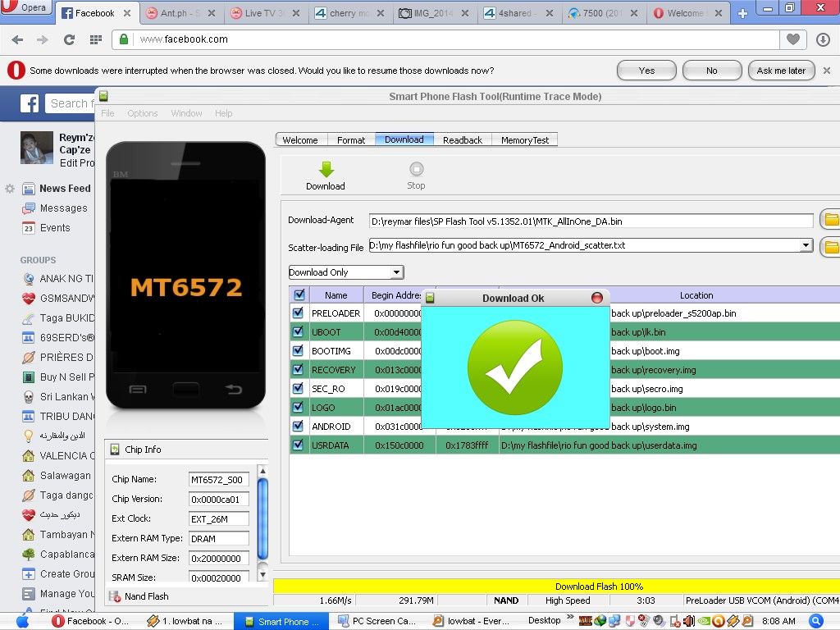The height and width of the screenshot is (630, 840).
Task: Expand the Scatter-loading File path dropdown
Action: pyautogui.click(x=806, y=245)
